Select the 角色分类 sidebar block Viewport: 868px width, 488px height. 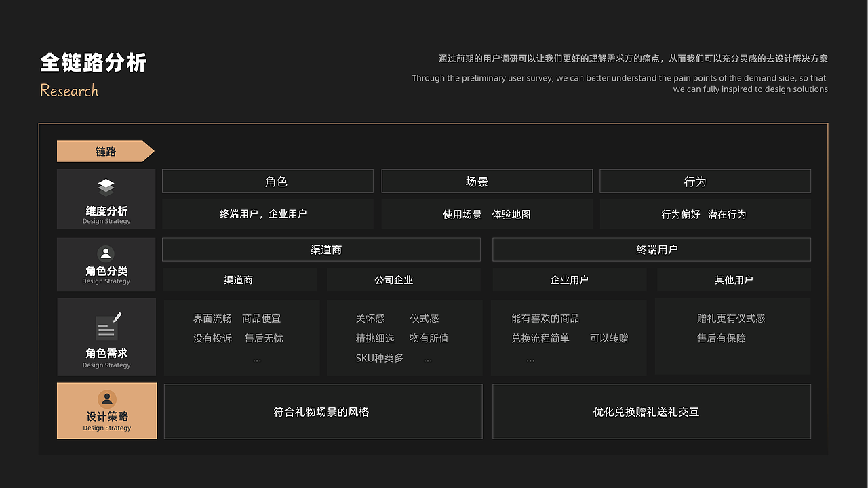(106, 264)
